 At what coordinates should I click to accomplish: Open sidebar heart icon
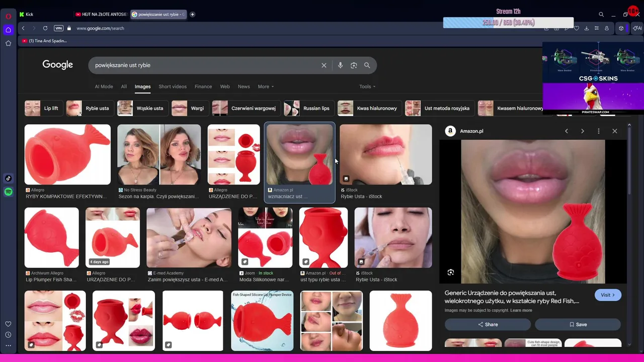tap(8, 324)
